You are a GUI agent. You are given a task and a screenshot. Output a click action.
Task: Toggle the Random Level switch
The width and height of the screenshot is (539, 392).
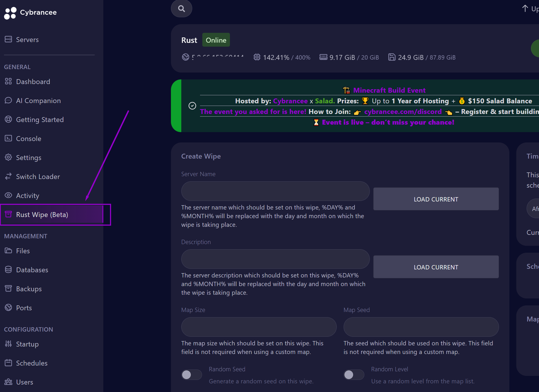tap(354, 375)
